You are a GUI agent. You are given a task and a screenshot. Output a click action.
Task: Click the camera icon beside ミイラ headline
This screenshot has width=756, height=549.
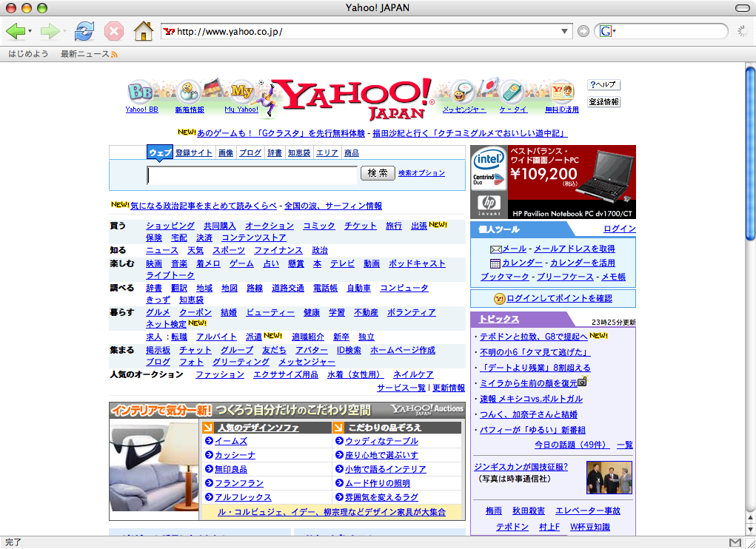pyautogui.click(x=583, y=381)
